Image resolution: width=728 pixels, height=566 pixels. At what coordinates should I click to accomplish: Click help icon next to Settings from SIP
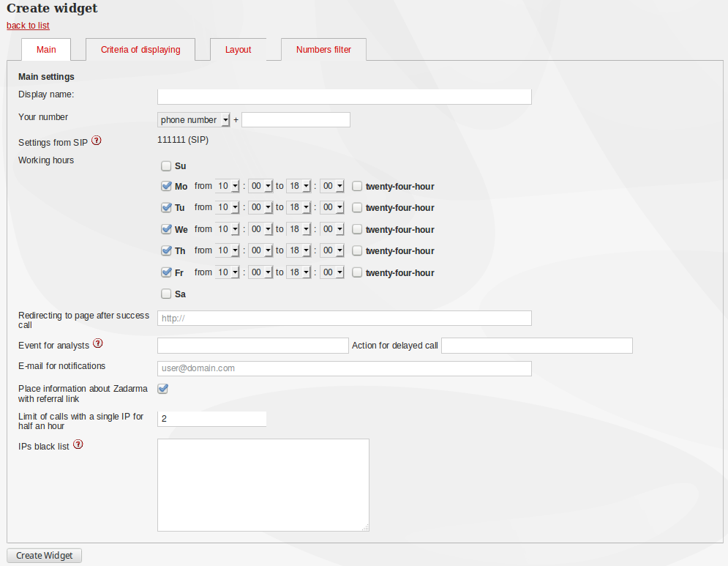pos(97,141)
